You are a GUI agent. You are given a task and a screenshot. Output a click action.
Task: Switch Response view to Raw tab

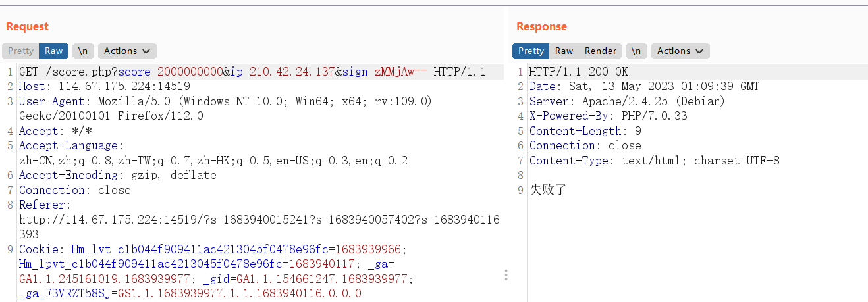click(x=564, y=51)
